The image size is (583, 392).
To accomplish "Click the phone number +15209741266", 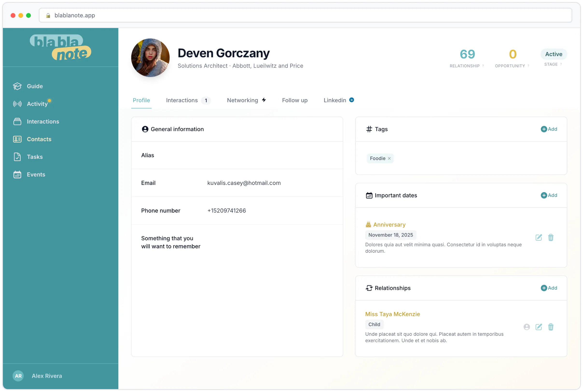I will (227, 211).
